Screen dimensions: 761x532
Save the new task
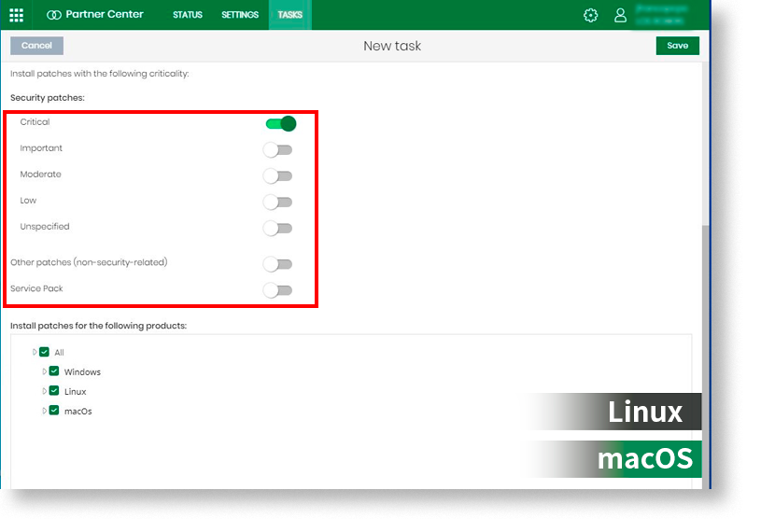coord(678,46)
